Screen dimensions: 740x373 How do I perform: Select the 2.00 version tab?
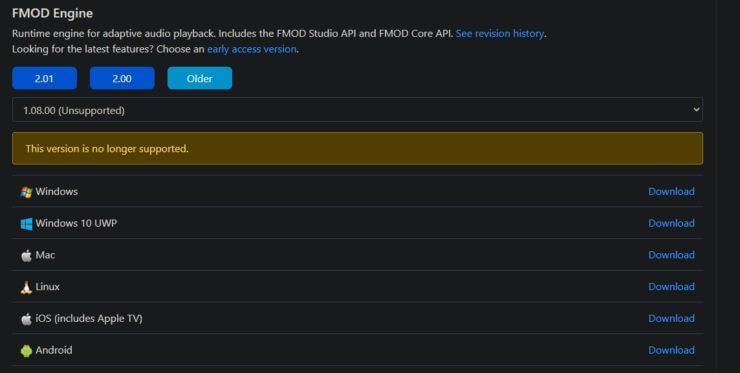(122, 78)
